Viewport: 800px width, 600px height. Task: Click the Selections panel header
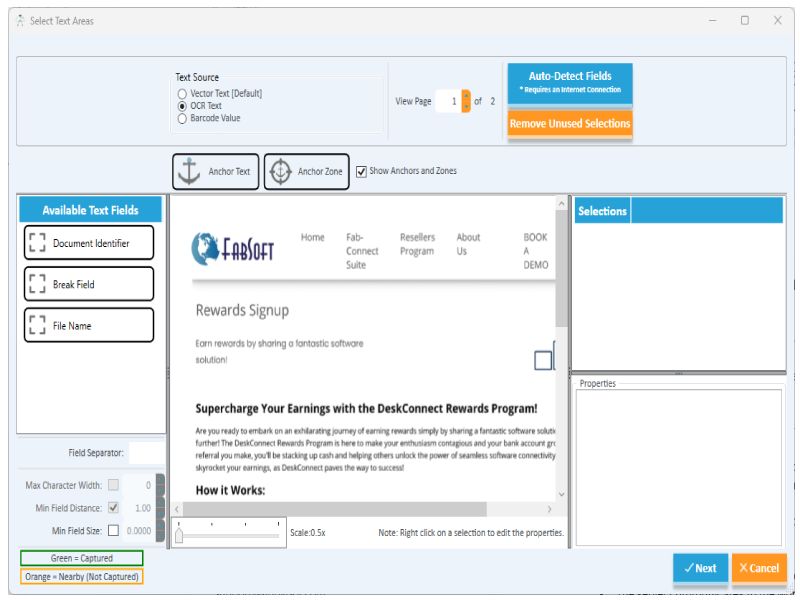603,211
